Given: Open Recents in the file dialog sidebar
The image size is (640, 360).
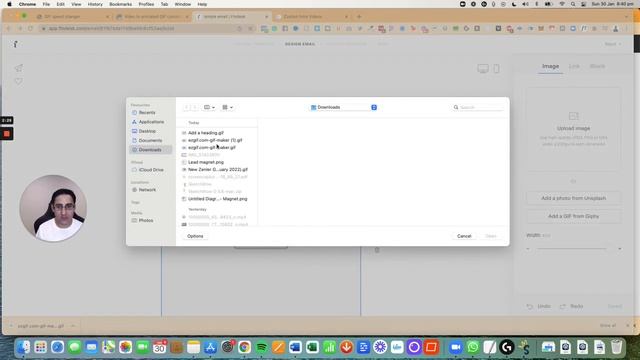Looking at the screenshot, I should tap(147, 112).
